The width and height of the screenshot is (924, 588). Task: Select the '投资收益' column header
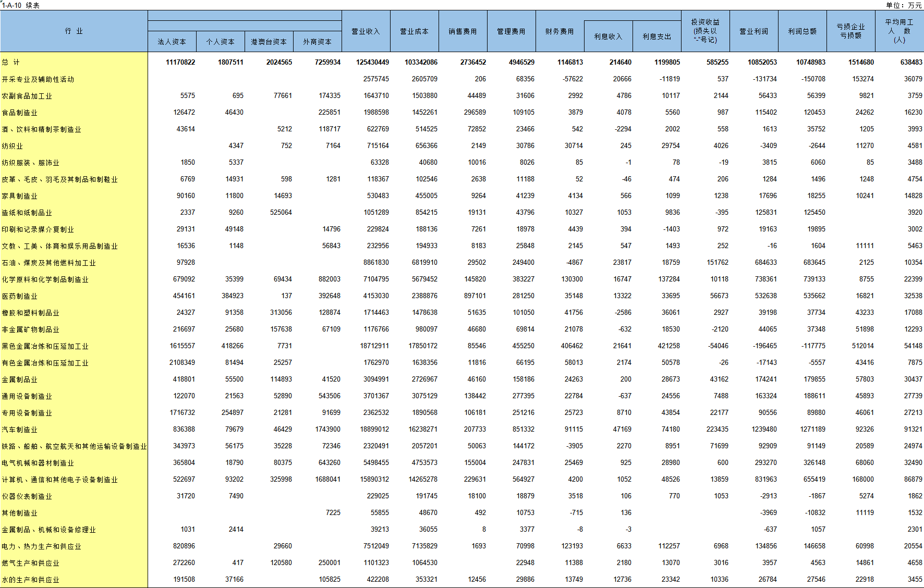coord(706,31)
